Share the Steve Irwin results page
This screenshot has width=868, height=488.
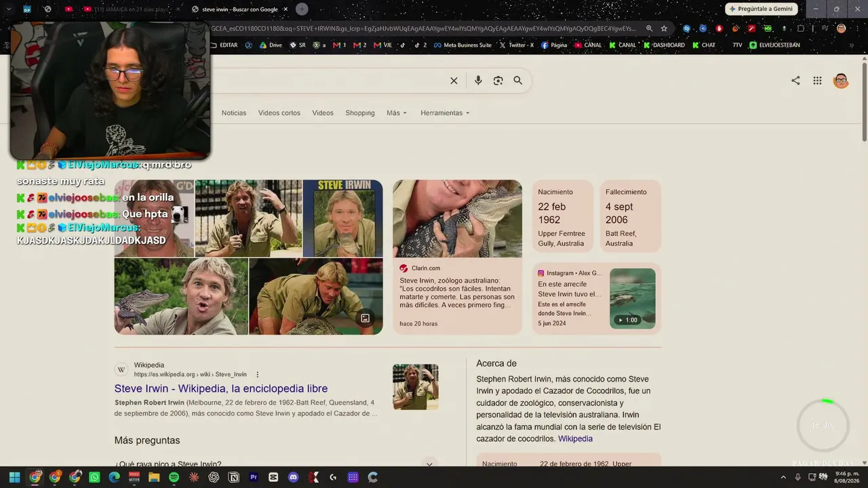(x=795, y=81)
